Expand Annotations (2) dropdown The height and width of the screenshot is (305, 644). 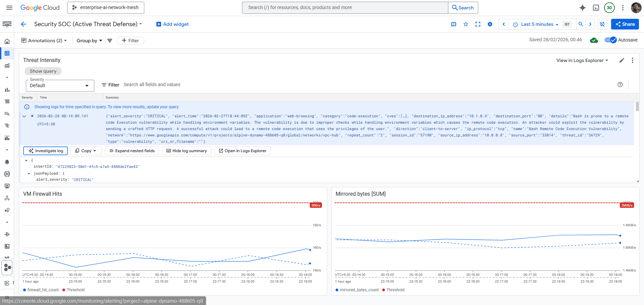point(44,41)
